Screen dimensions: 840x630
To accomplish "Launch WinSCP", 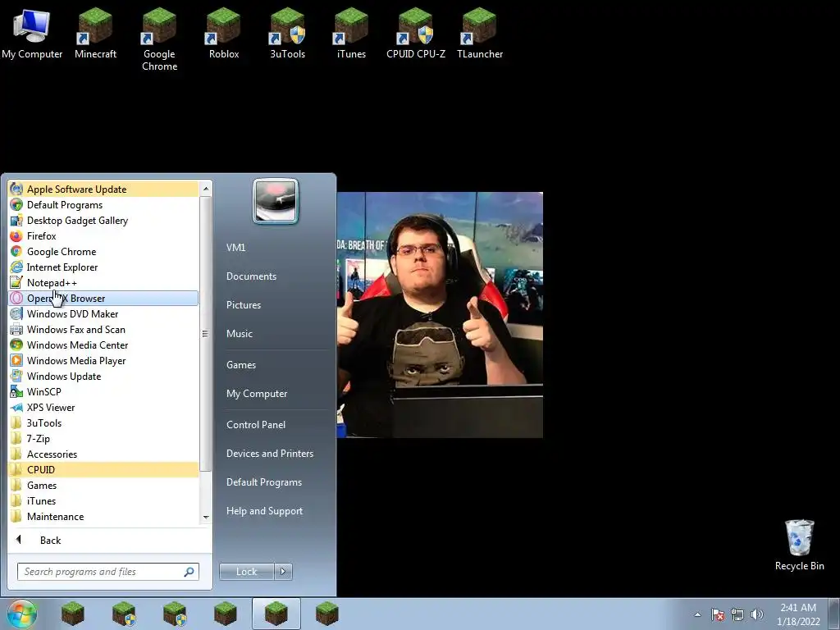I will click(x=103, y=391).
